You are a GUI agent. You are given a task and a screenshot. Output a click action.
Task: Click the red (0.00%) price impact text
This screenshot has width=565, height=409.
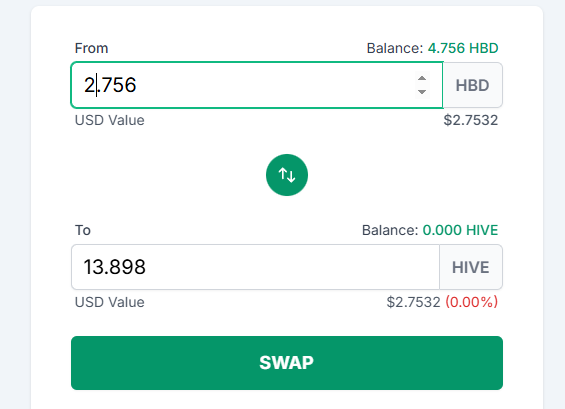click(472, 302)
